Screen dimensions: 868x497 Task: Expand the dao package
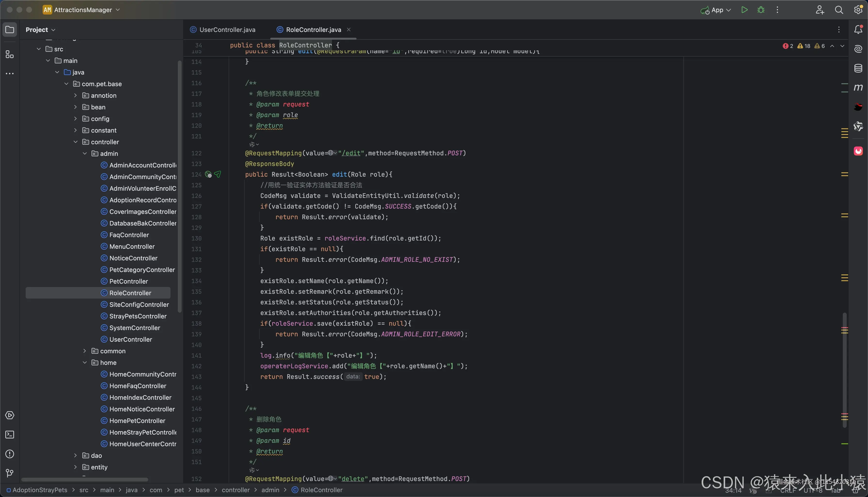click(76, 455)
